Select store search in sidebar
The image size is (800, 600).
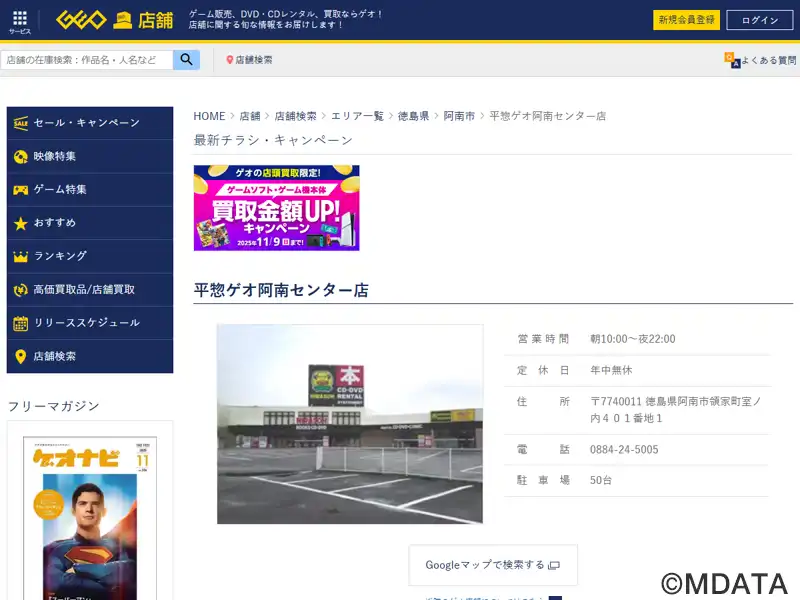pos(89,356)
